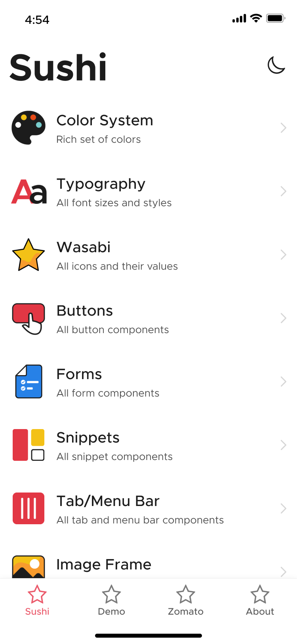Tap "All snippet components" subtitle text

tap(114, 457)
